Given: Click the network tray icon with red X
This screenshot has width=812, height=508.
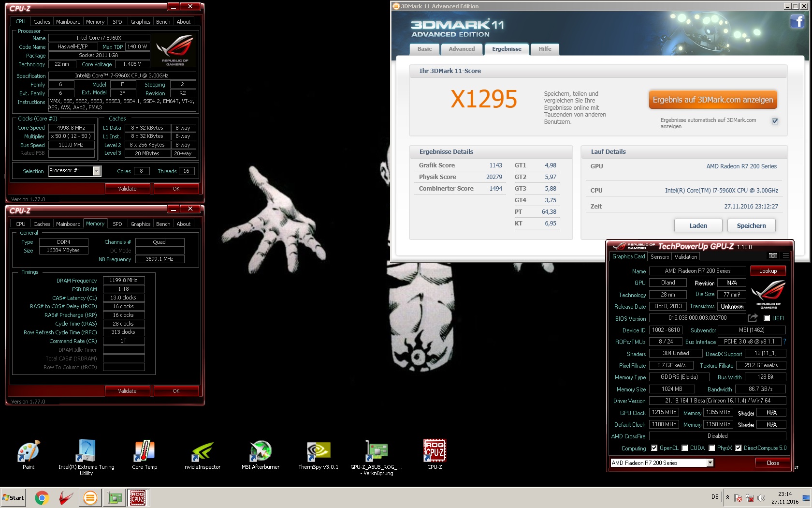Looking at the screenshot, I should (x=750, y=498).
